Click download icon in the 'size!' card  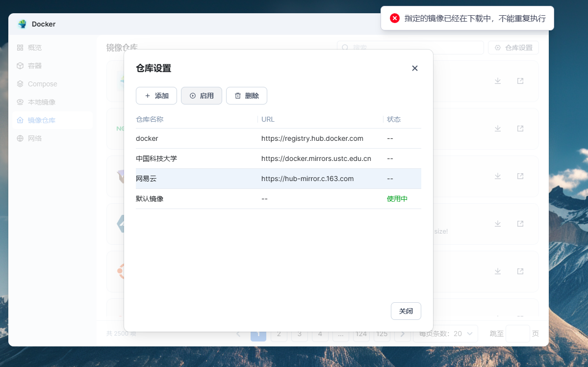tap(498, 224)
